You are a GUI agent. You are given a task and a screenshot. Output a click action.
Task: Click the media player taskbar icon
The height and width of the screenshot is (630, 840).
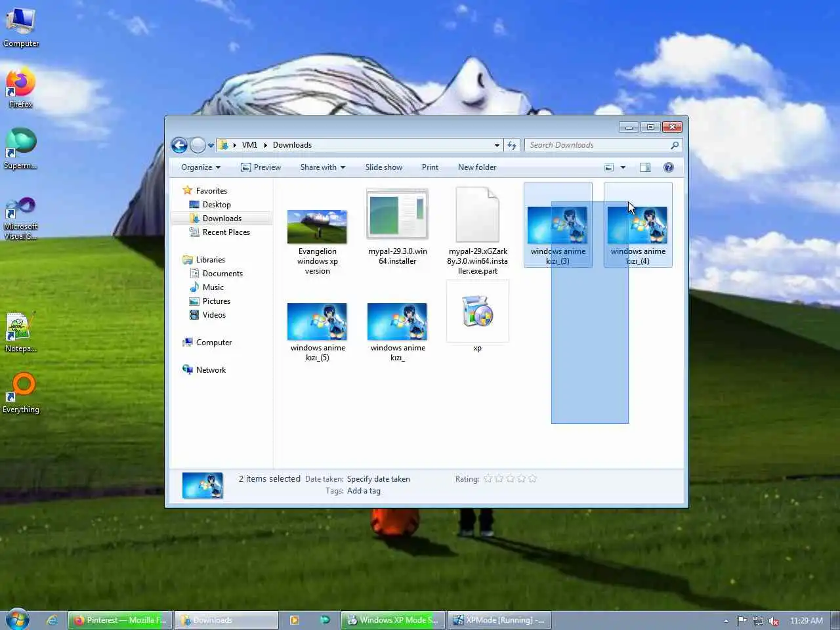[295, 620]
